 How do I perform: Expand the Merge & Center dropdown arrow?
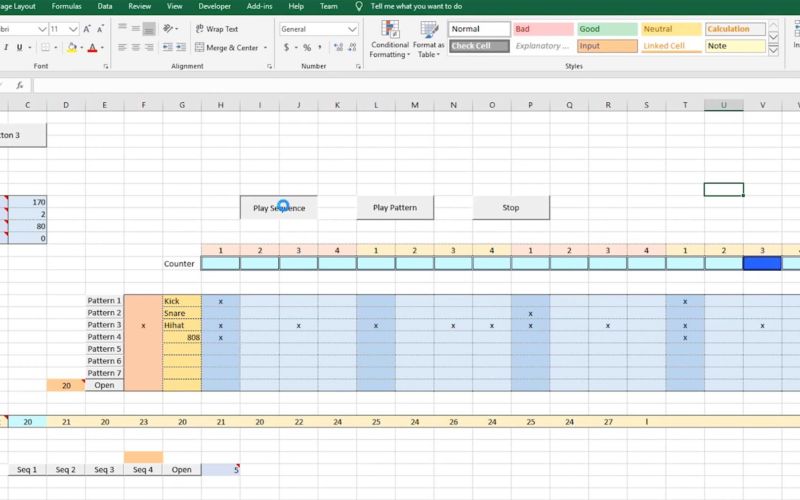pos(265,47)
